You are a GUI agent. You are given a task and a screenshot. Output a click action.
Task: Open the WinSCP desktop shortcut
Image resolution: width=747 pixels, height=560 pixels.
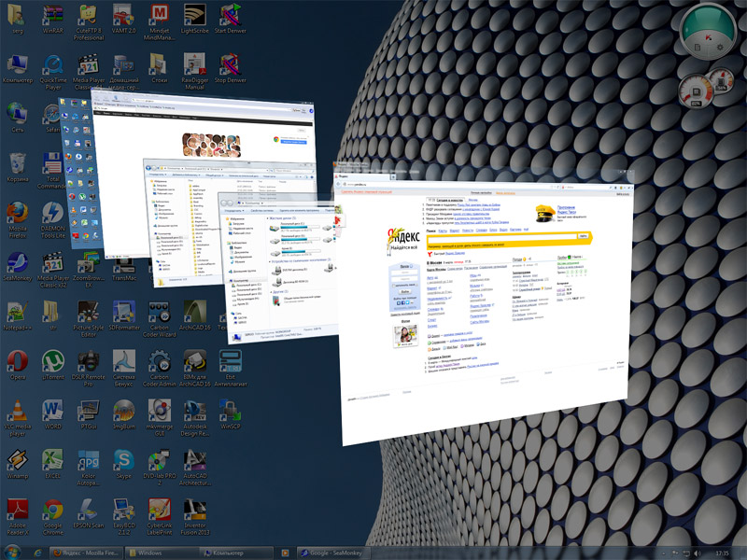[230, 414]
